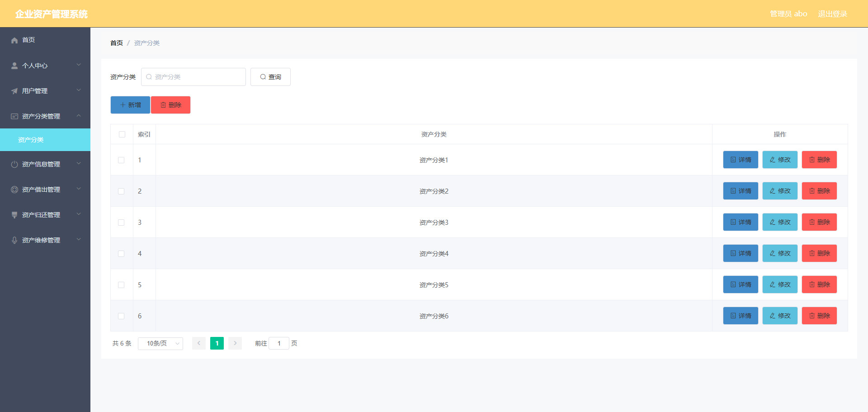
Task: Click pencil icon in 修改 for 资产分类3
Action: tap(773, 222)
